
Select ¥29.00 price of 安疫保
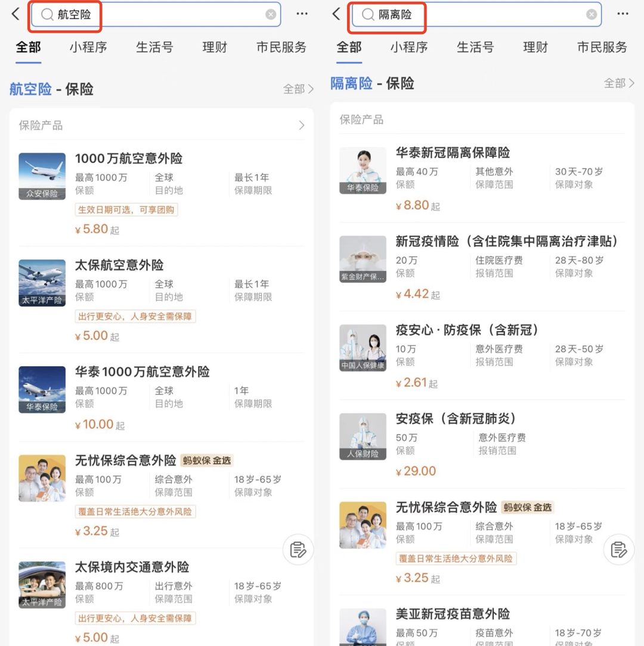(x=416, y=471)
